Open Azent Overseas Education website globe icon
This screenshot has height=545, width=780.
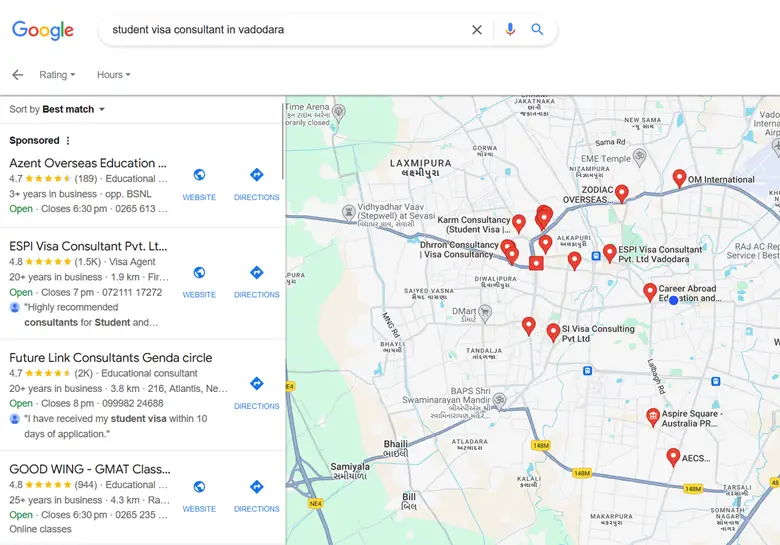click(x=199, y=175)
